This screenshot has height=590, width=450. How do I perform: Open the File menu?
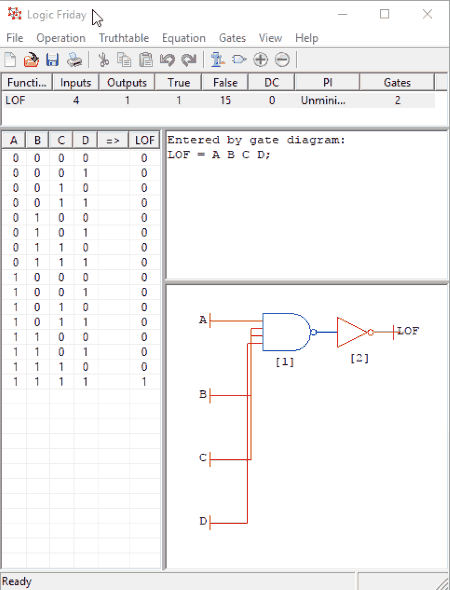(x=15, y=38)
